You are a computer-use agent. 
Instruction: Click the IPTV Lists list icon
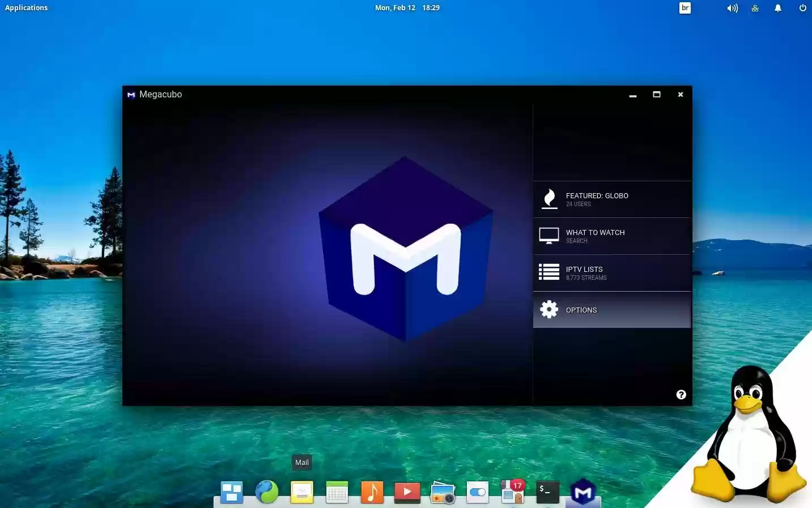pos(548,272)
